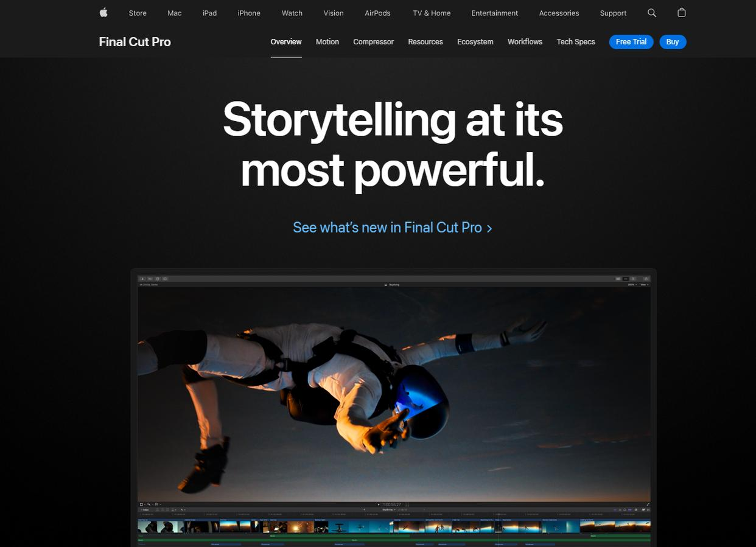Go to Support
This screenshot has height=547, width=756.
point(613,13)
